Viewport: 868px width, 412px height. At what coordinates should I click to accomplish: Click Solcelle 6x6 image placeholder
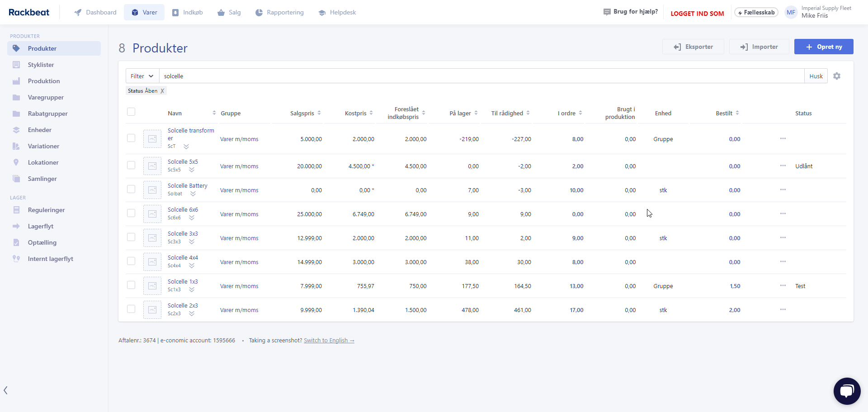[x=152, y=214]
